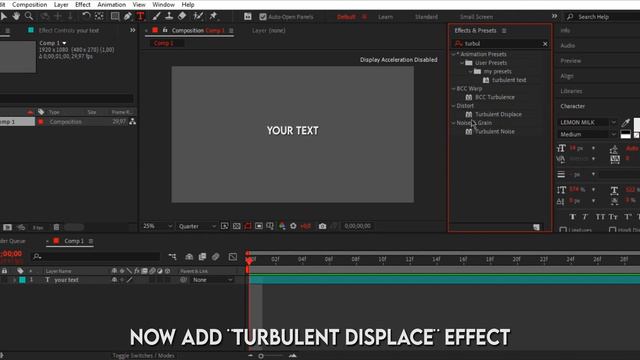Toggle the composition viewer lock

[x=165, y=30]
